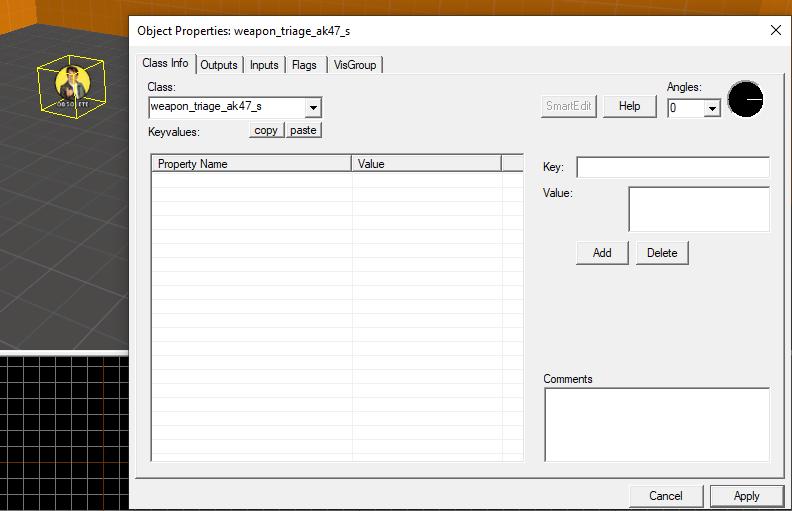Open the Outputs tab

[219, 65]
